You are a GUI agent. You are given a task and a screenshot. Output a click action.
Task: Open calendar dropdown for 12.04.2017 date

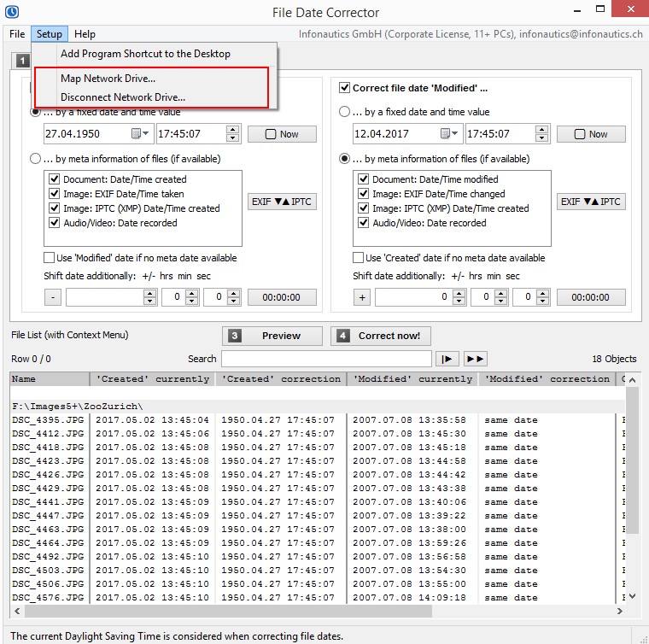(x=449, y=134)
